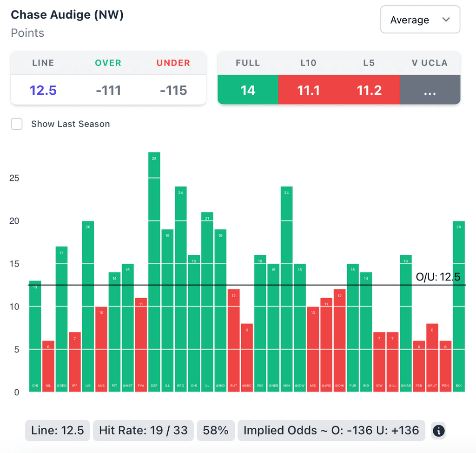Select the L5 average tab
This screenshot has height=453, width=476.
pyautogui.click(x=369, y=90)
